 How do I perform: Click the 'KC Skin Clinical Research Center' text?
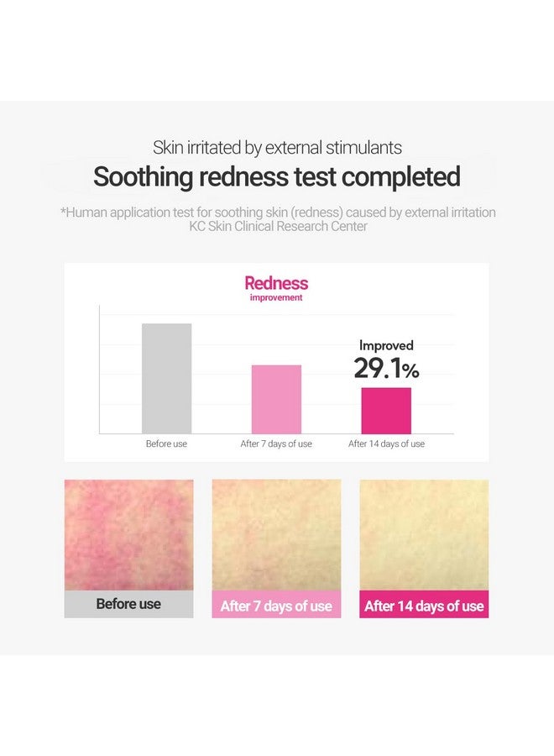[x=278, y=226]
